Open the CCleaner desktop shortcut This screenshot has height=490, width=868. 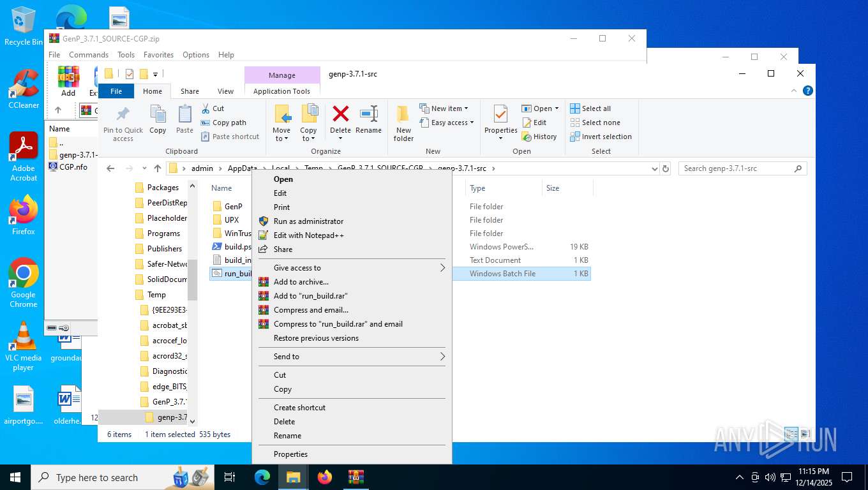24,89
